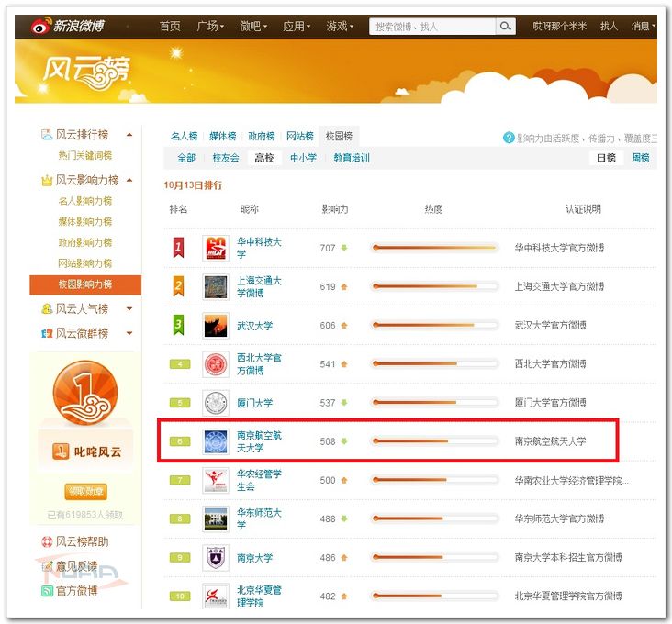
Task: Open the 广场 dropdown in navigation
Action: pyautogui.click(x=211, y=27)
